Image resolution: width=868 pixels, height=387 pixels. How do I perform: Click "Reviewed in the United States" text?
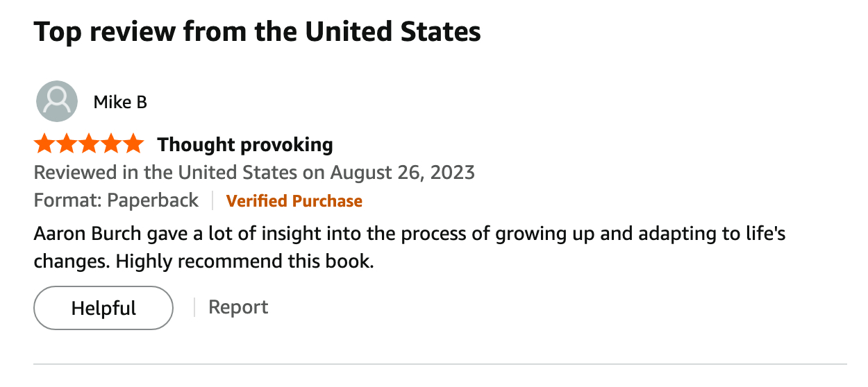[x=167, y=173]
